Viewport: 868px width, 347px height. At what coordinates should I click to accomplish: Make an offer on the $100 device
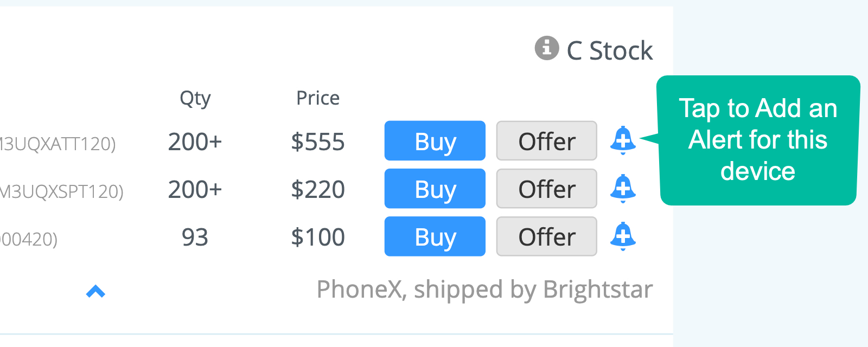pos(546,236)
